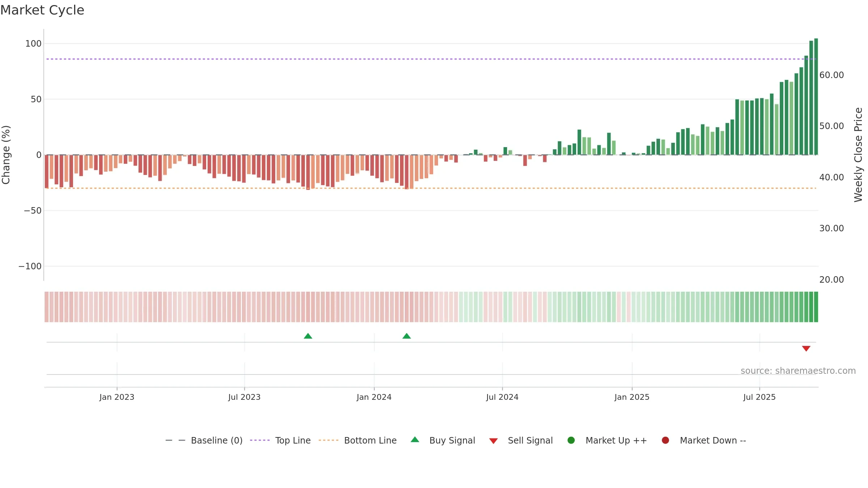Image resolution: width=868 pixels, height=488 pixels.
Task: Toggle the Market Up ++ legend entry
Action: 607,440
